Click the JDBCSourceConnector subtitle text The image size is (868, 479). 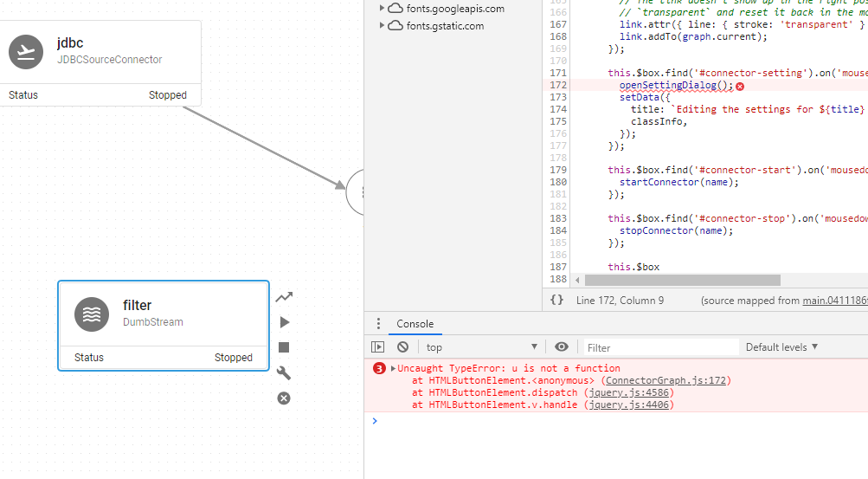110,59
